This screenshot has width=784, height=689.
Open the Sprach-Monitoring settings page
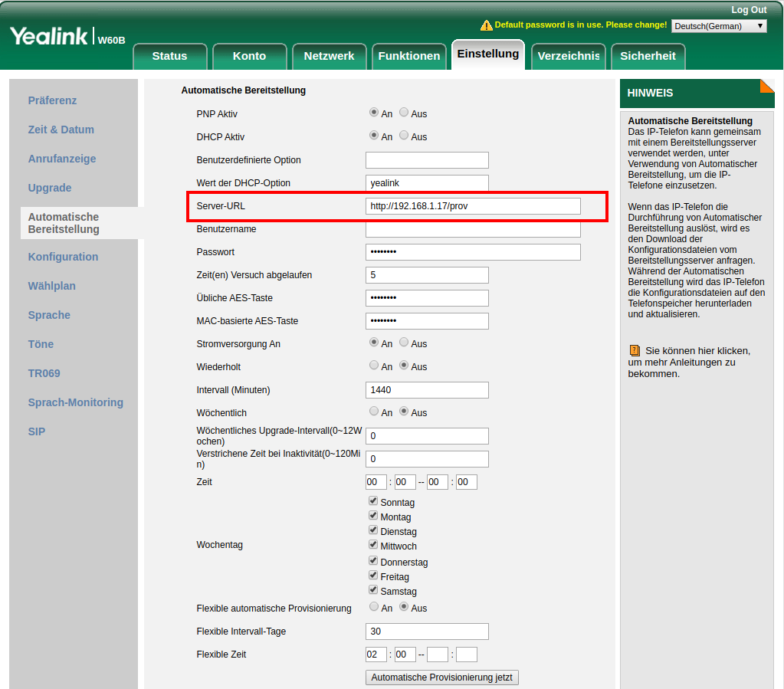click(x=75, y=402)
